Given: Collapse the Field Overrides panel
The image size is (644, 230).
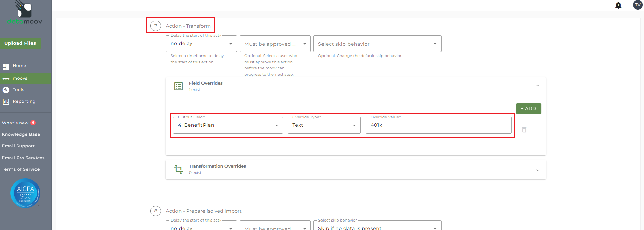Looking at the screenshot, I should pos(537,86).
